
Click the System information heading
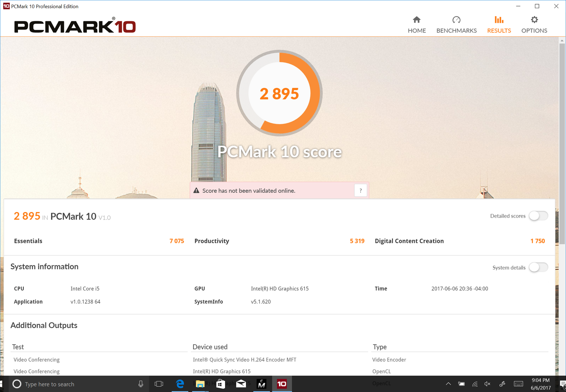[44, 267]
